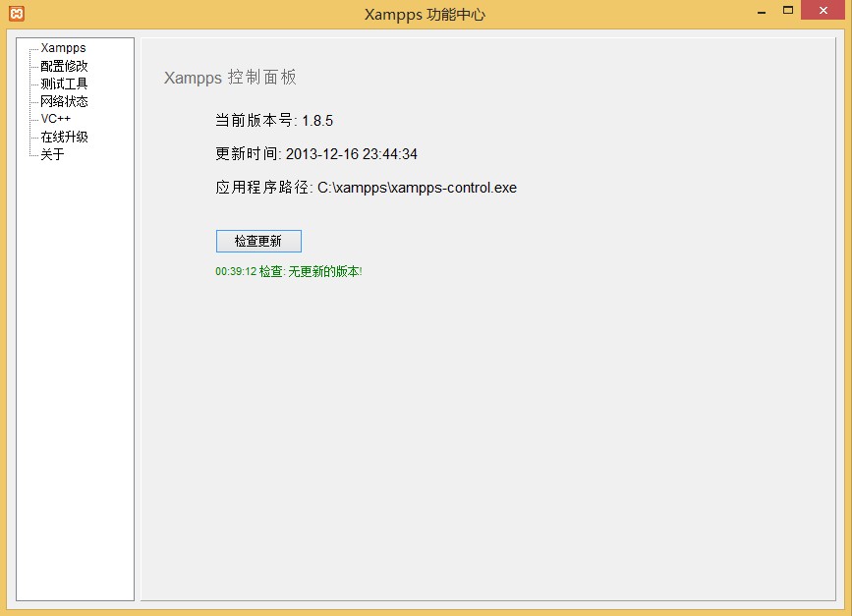Viewport: 852px width, 616px height.
Task: Click the Xampps 功能中心 title text
Action: click(x=425, y=14)
